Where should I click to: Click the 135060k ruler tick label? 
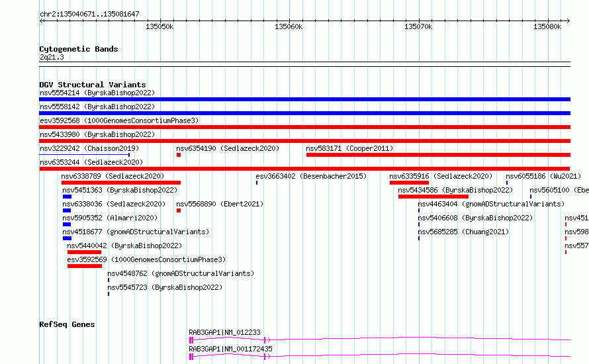(289, 27)
